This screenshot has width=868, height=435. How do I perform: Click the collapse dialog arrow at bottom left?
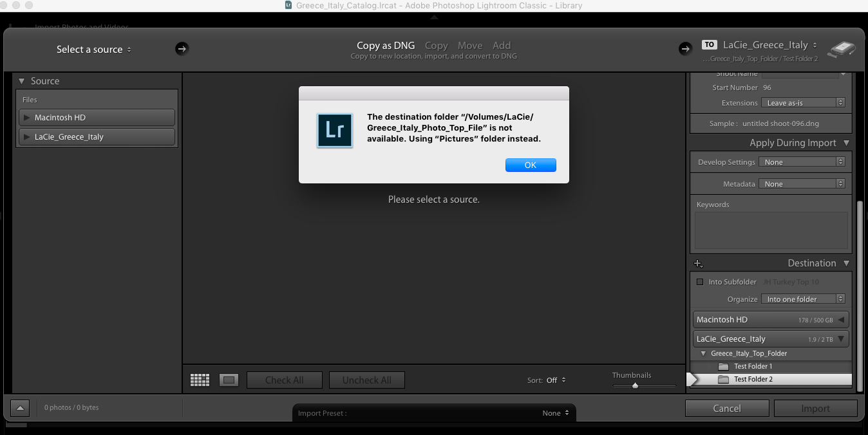19,408
